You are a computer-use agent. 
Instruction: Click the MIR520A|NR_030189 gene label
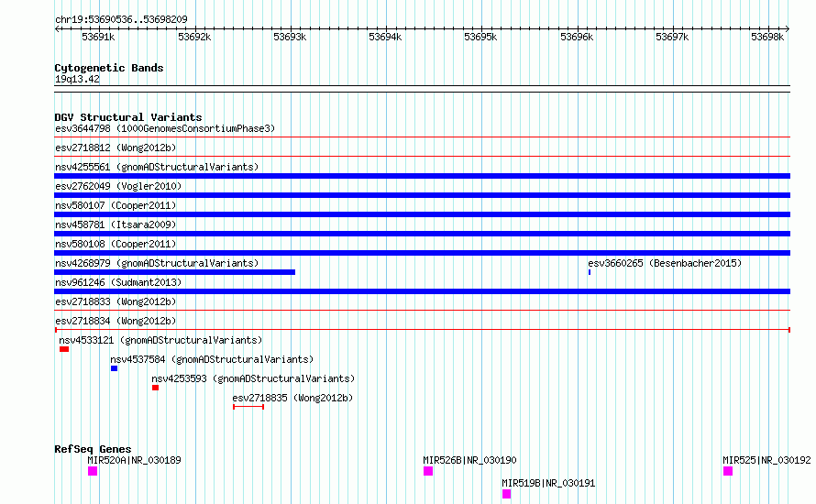pyautogui.click(x=134, y=460)
